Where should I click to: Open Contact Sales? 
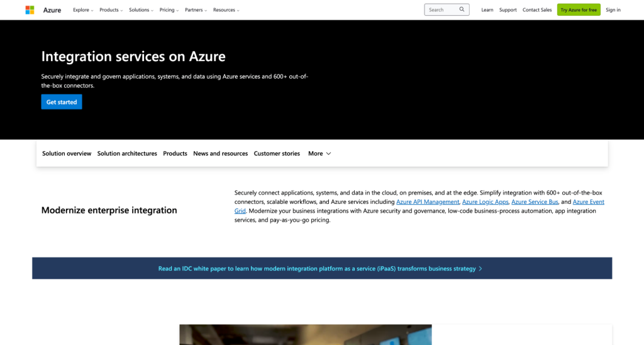click(x=537, y=10)
